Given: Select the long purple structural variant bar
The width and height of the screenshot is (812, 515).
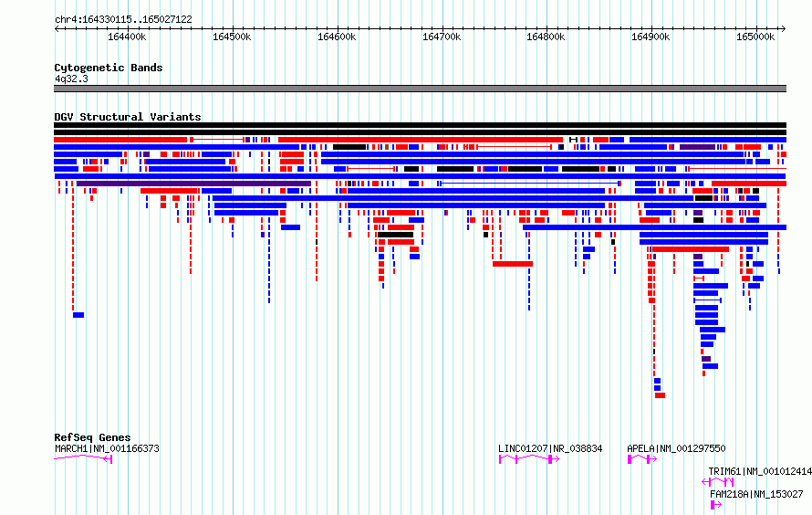Looking at the screenshot, I should click(x=193, y=184).
